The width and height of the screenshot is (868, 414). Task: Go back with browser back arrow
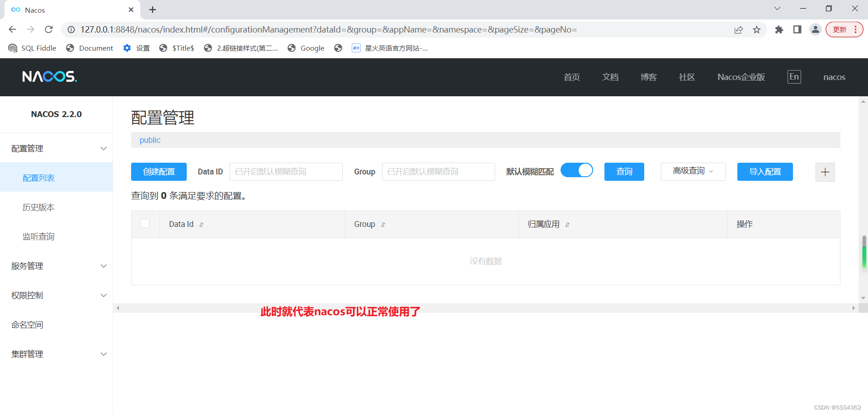pyautogui.click(x=12, y=29)
